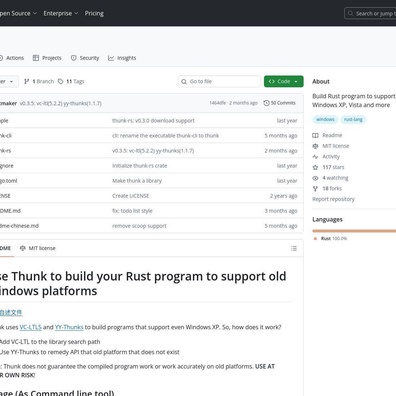Open commit 'Create LICENSE'

(x=130, y=196)
